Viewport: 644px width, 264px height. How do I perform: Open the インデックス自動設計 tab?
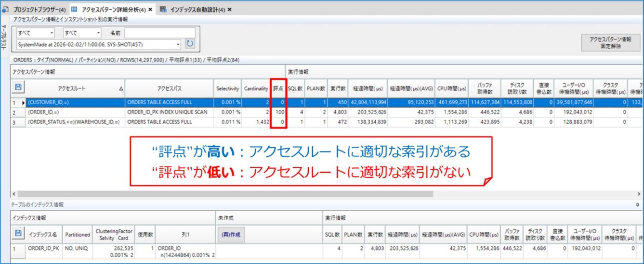point(197,9)
